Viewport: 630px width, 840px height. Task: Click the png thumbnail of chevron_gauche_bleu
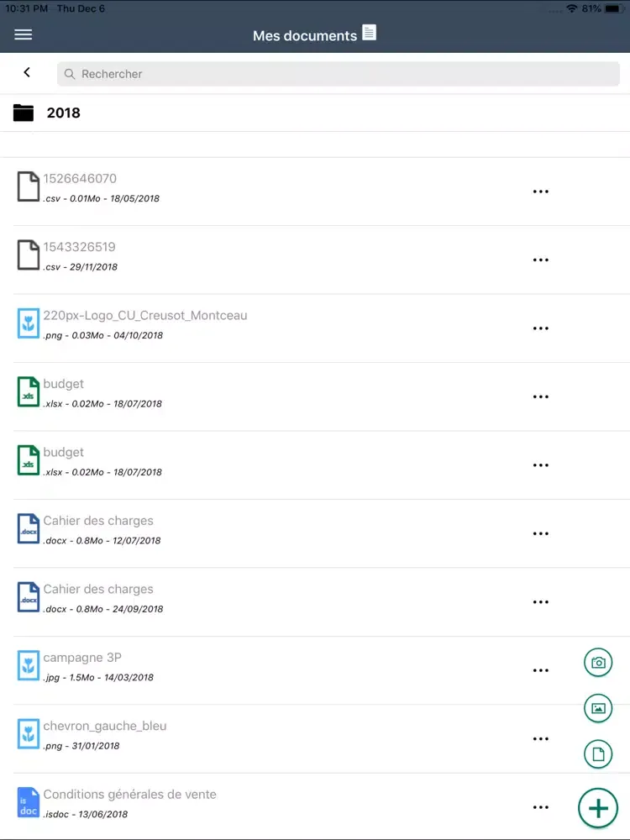click(29, 733)
